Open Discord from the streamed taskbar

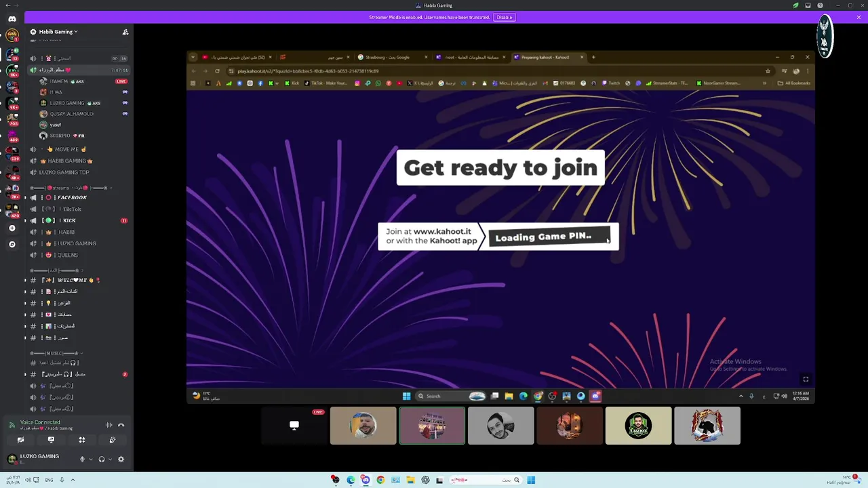coord(595,396)
